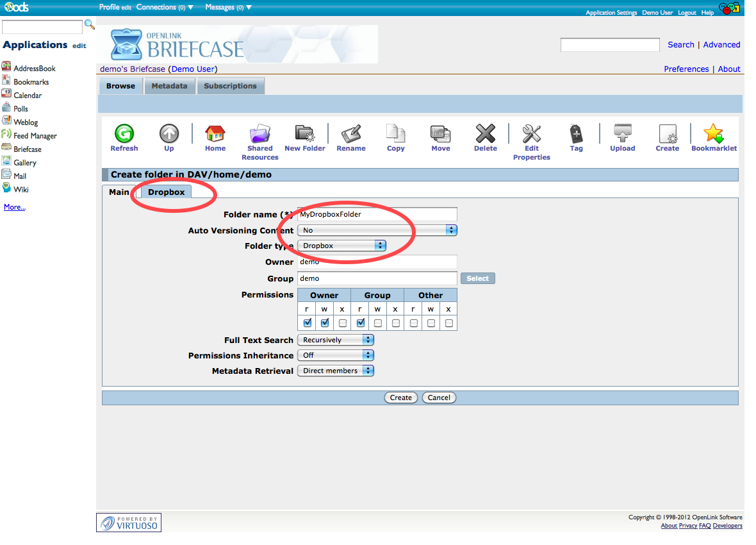Open the Metadata tab
The height and width of the screenshot is (545, 756).
[x=169, y=86]
